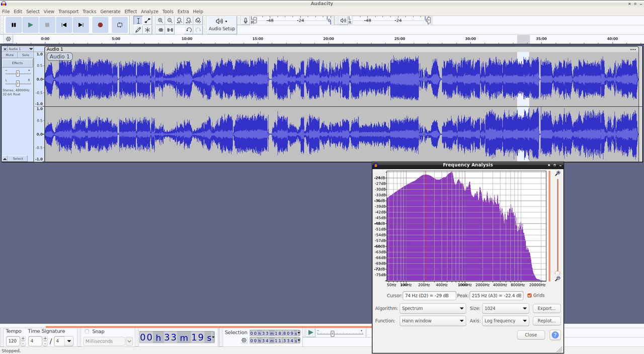The width and height of the screenshot is (644, 354).
Task: Select the Selection (I-beam) tool
Action: 138,21
